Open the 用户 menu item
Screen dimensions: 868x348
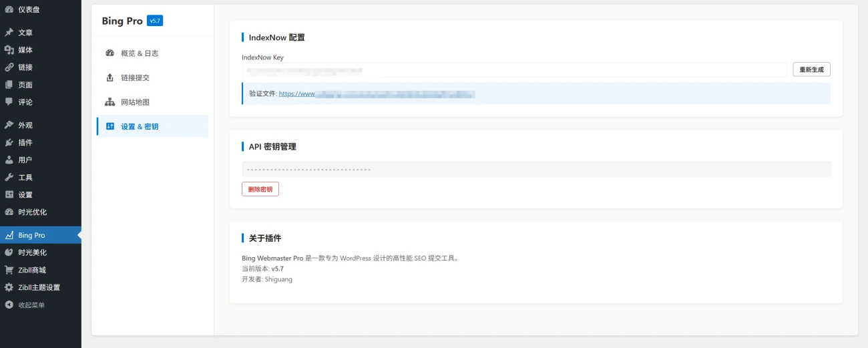coord(41,160)
